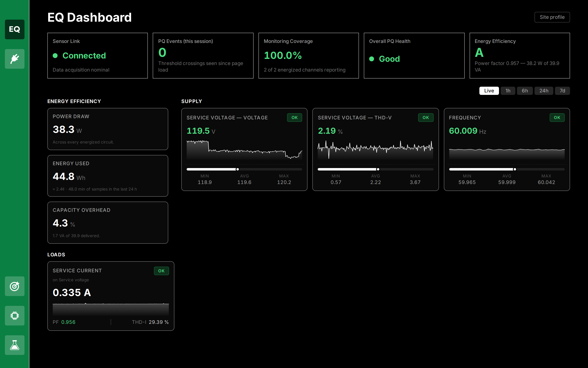Switch time range to 7d
This screenshot has height=368, width=588.
tap(562, 91)
